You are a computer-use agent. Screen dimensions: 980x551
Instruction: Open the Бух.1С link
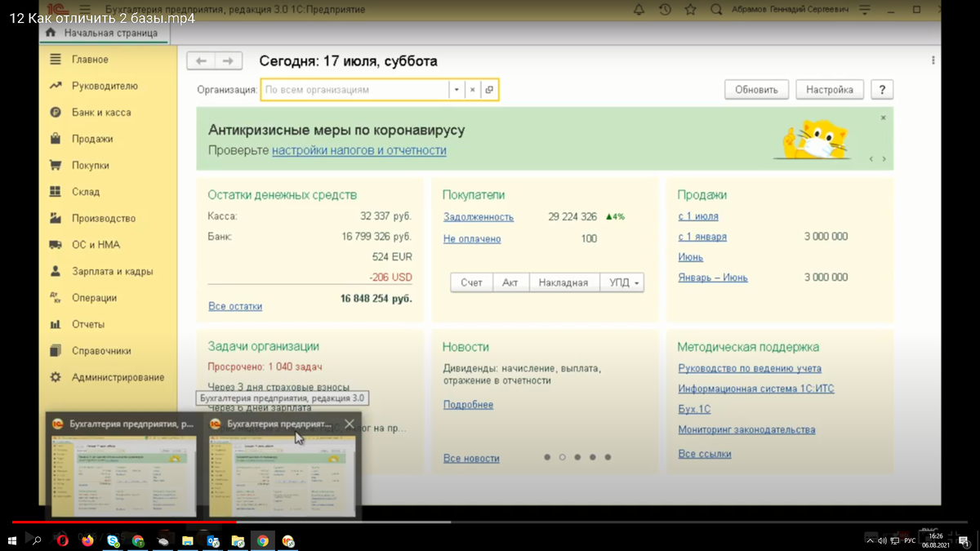(x=694, y=409)
